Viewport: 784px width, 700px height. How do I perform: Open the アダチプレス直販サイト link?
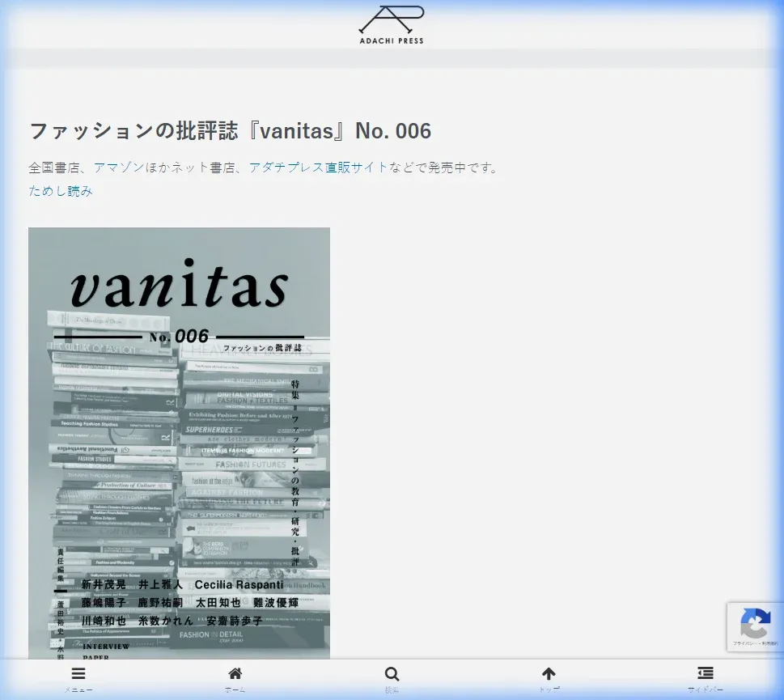click(318, 168)
